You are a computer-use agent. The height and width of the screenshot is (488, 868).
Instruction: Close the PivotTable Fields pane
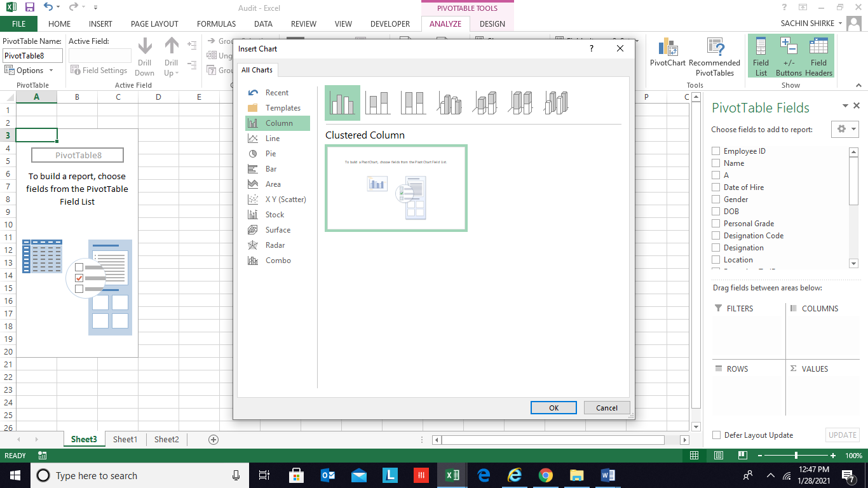coord(857,106)
